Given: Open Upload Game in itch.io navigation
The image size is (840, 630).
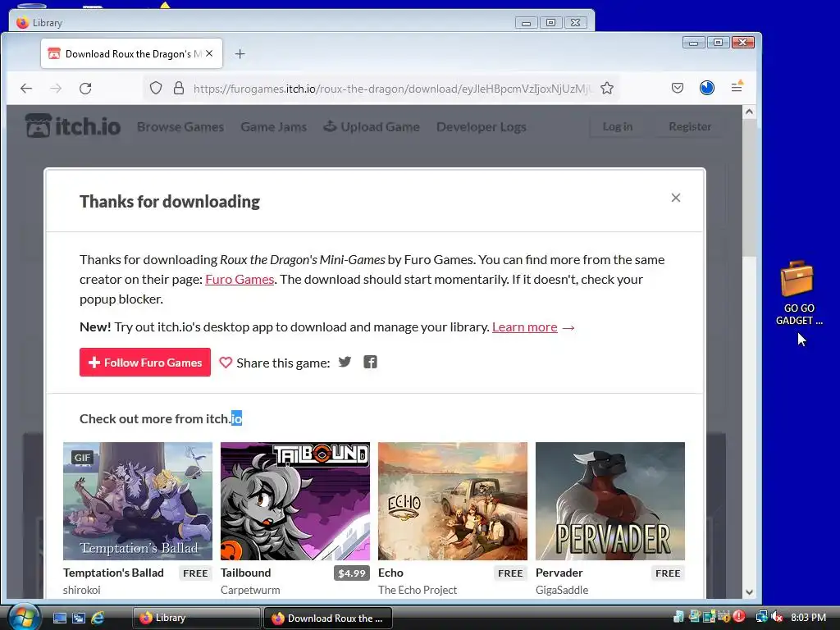Looking at the screenshot, I should pos(372,127).
